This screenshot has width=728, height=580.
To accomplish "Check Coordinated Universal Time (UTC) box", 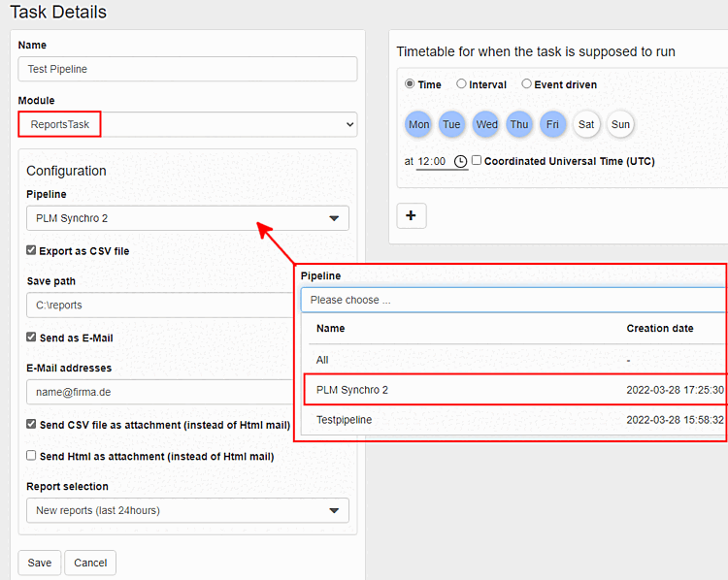I will click(477, 161).
